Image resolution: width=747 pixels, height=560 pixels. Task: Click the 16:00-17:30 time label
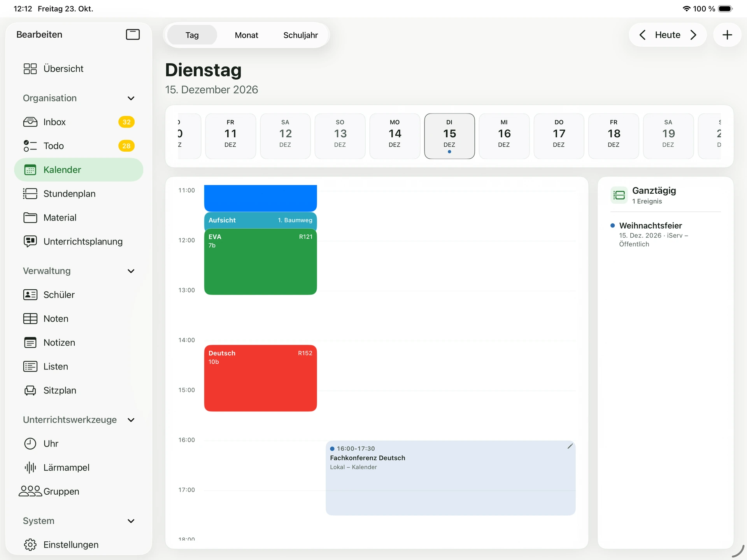coord(356,449)
